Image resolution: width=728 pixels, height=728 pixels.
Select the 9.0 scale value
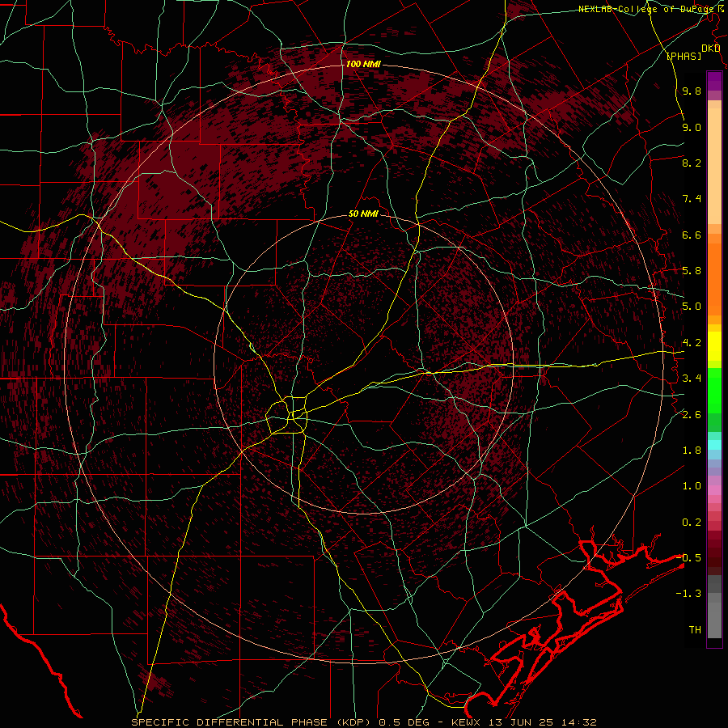pos(692,128)
